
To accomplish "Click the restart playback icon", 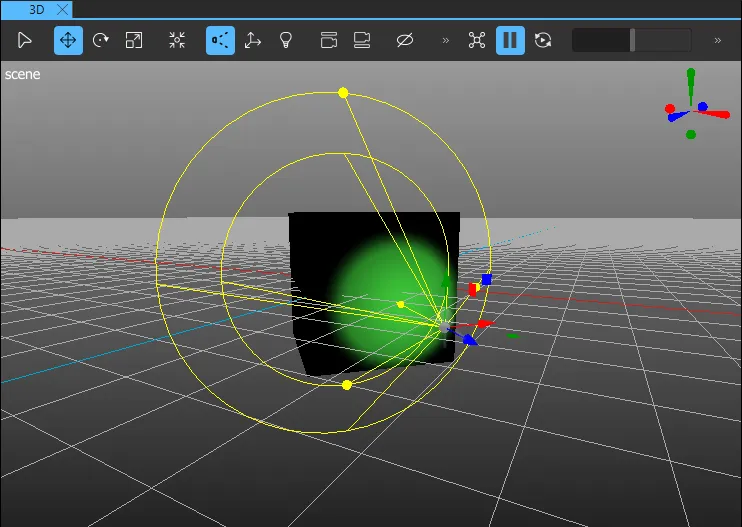I will coord(543,40).
